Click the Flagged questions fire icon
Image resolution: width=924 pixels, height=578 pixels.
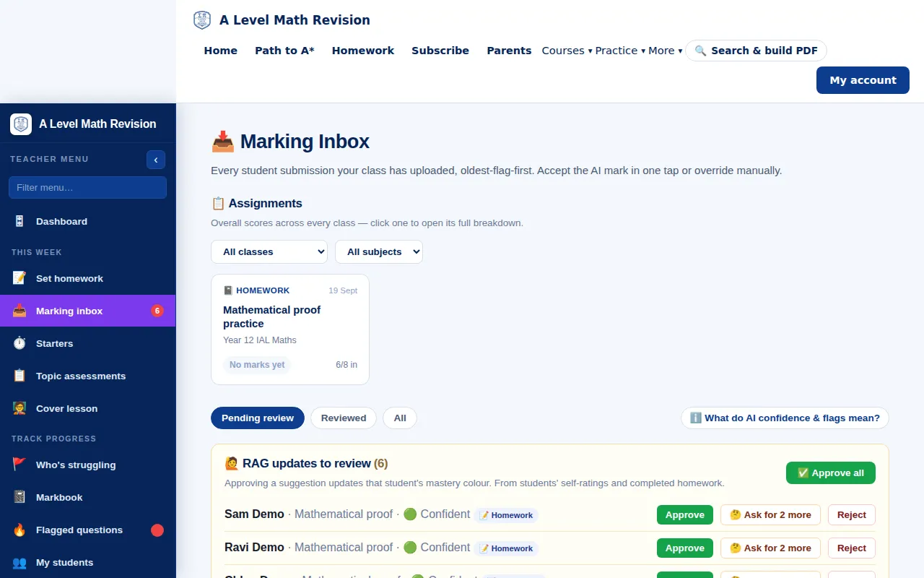(x=19, y=530)
